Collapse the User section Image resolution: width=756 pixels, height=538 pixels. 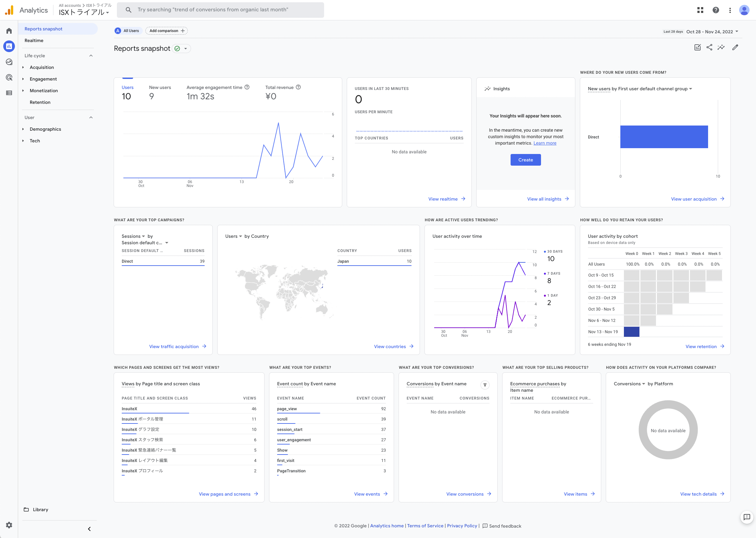(91, 117)
